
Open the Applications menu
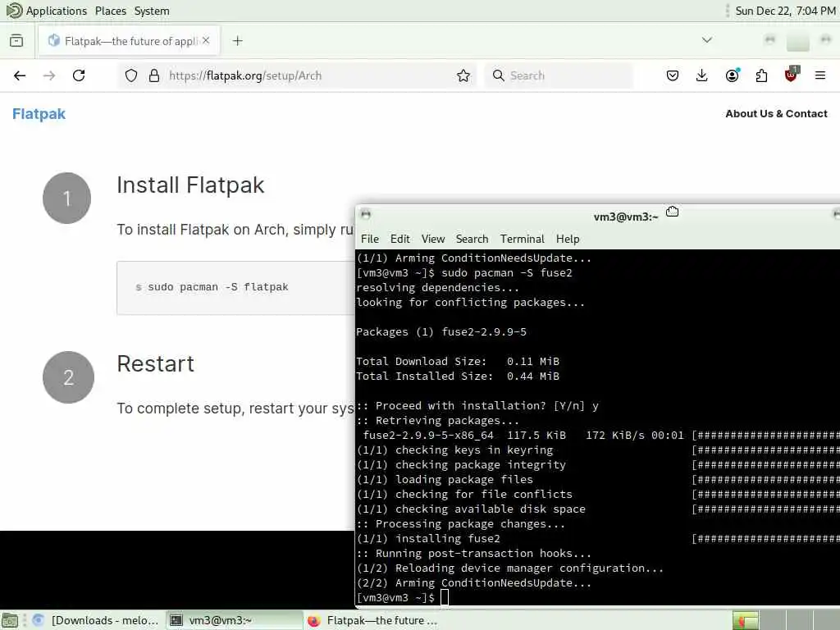coord(57,11)
